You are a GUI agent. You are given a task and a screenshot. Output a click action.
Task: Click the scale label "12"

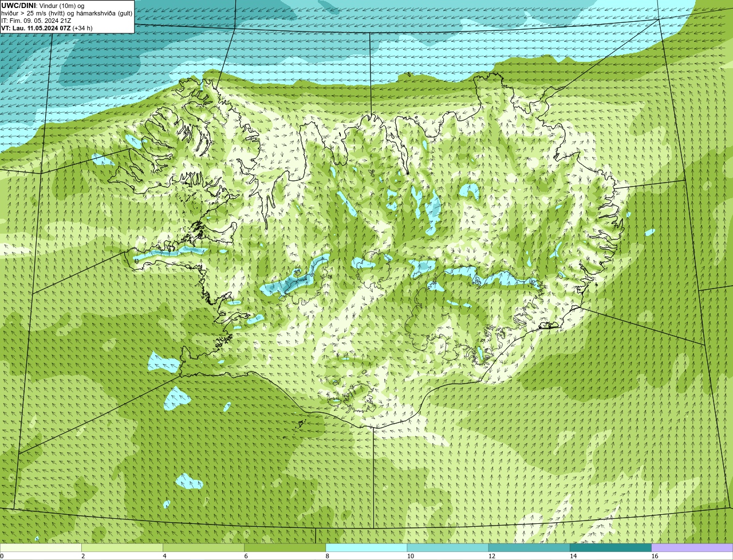click(491, 556)
